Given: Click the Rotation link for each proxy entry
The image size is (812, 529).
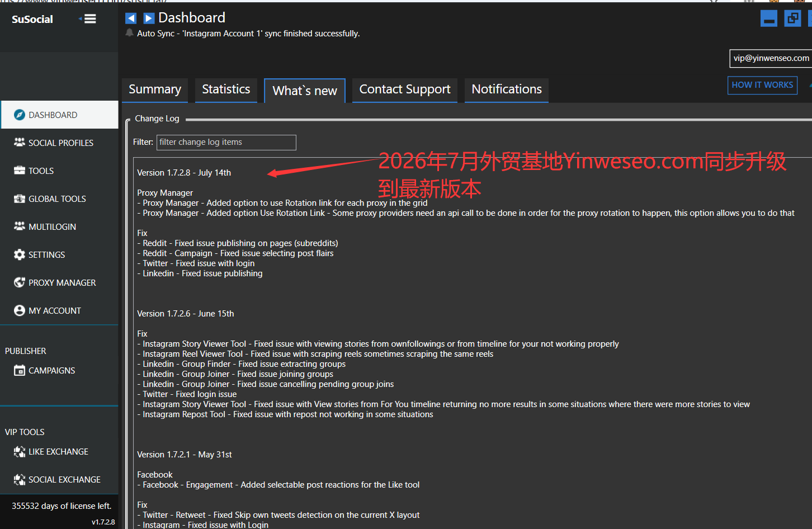Looking at the screenshot, I should 282,203.
